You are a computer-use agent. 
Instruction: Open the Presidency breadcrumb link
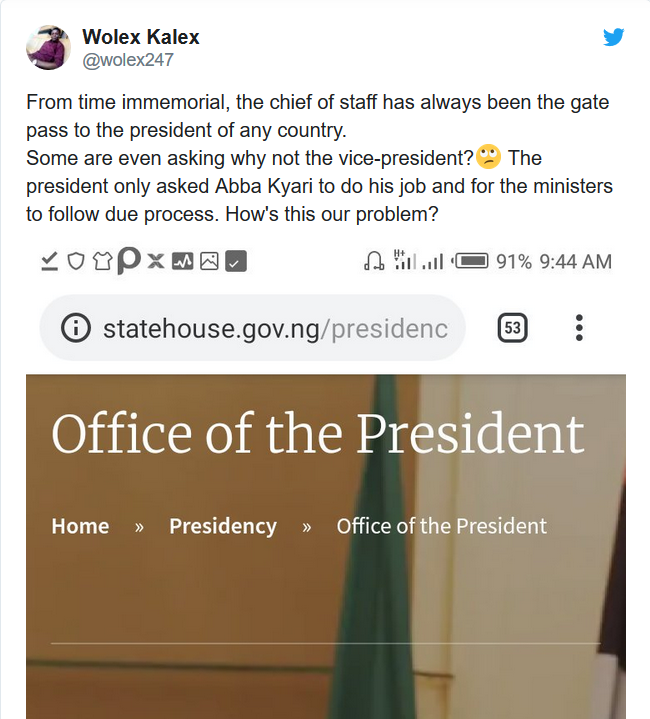pyautogui.click(x=222, y=526)
